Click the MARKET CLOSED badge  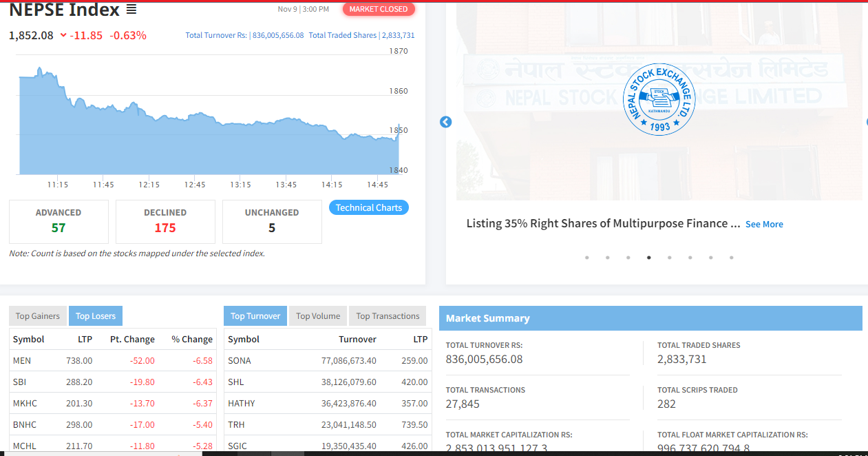click(x=379, y=9)
